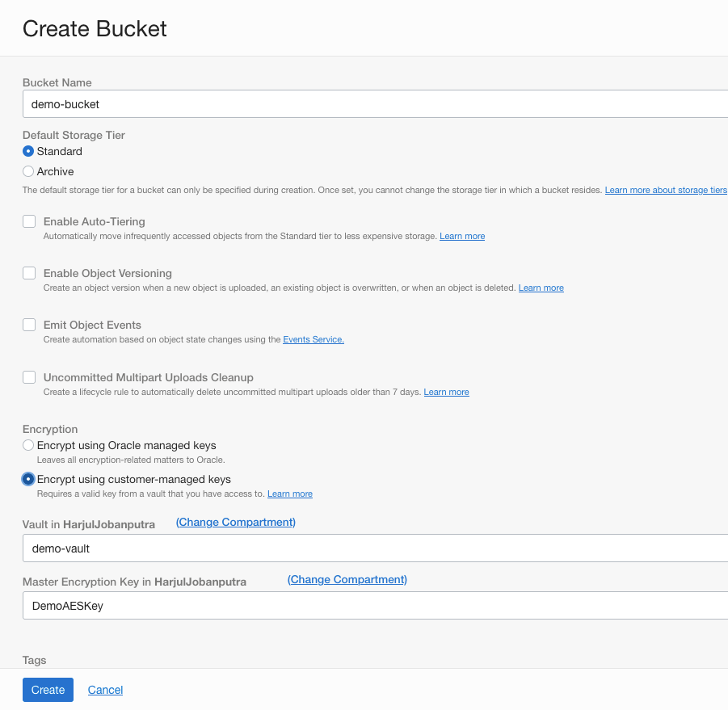
Task: Check Emit Object Events
Action: [28, 323]
